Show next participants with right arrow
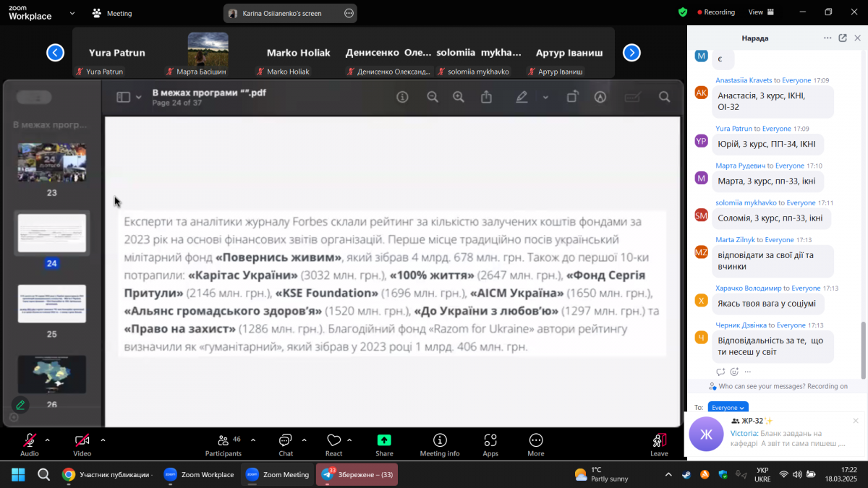 coord(631,53)
